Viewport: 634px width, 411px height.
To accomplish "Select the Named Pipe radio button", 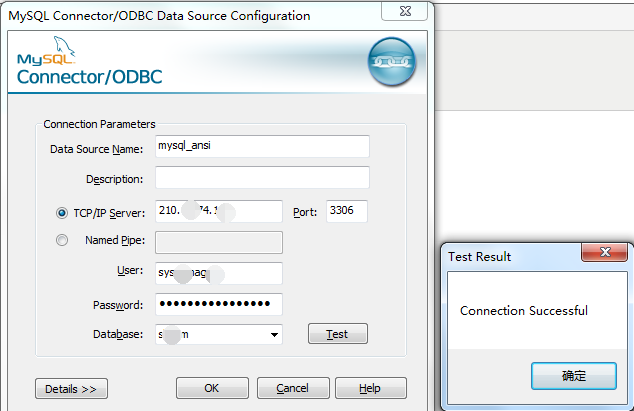I will (62, 240).
